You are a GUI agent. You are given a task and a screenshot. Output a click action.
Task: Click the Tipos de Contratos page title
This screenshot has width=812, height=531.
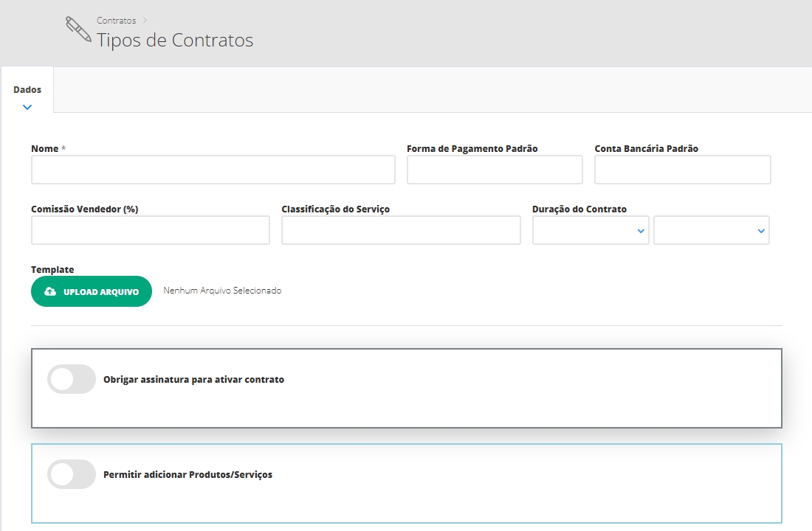tap(175, 40)
